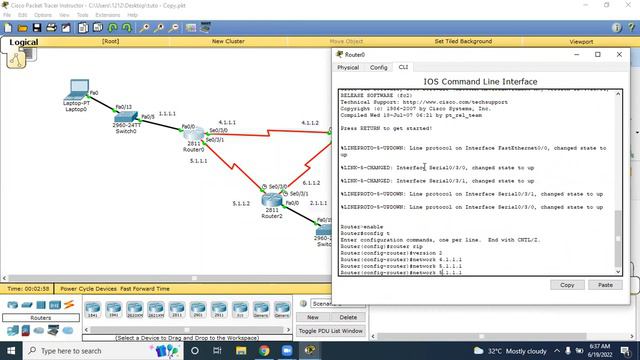Open the File menu
Image resolution: width=640 pixels, height=360 pixels.
point(7,15)
